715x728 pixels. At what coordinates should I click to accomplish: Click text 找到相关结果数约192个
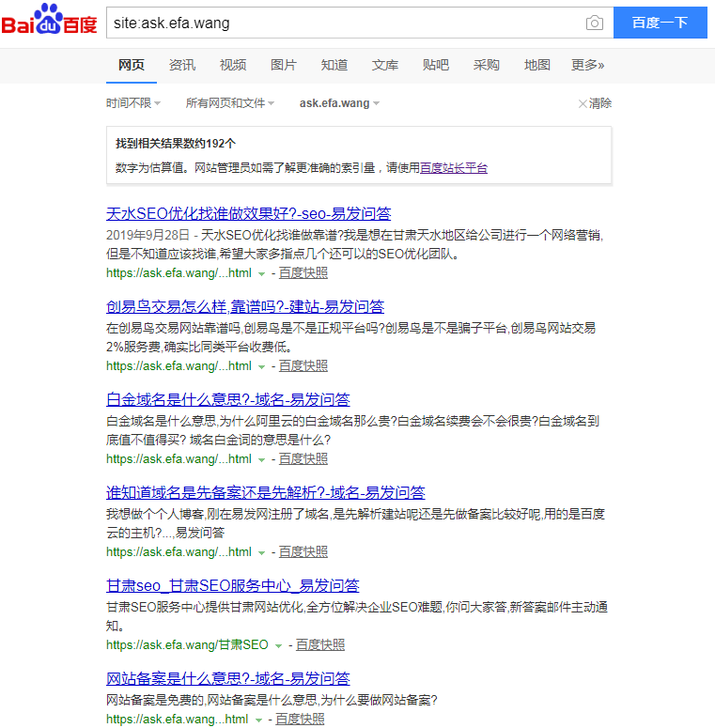coord(176,144)
